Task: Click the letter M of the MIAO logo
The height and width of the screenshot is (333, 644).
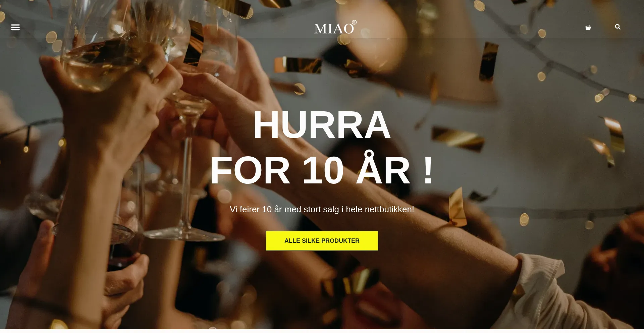Action: [x=320, y=29]
